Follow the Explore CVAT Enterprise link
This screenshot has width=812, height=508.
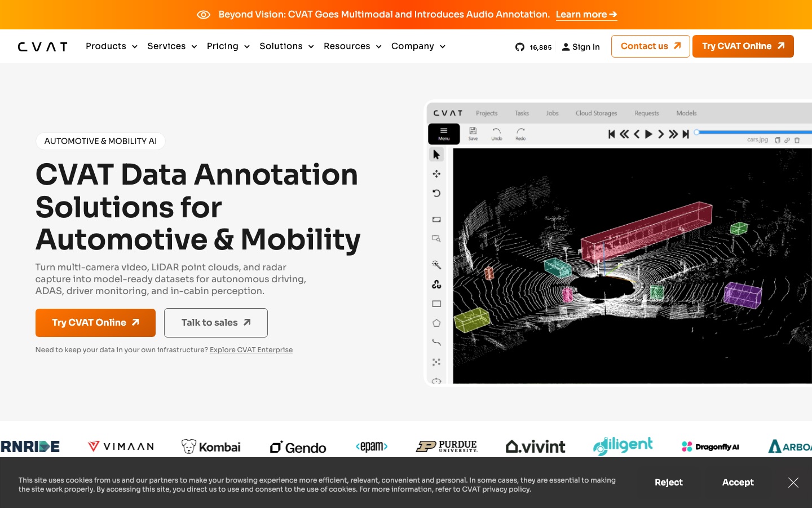point(251,350)
